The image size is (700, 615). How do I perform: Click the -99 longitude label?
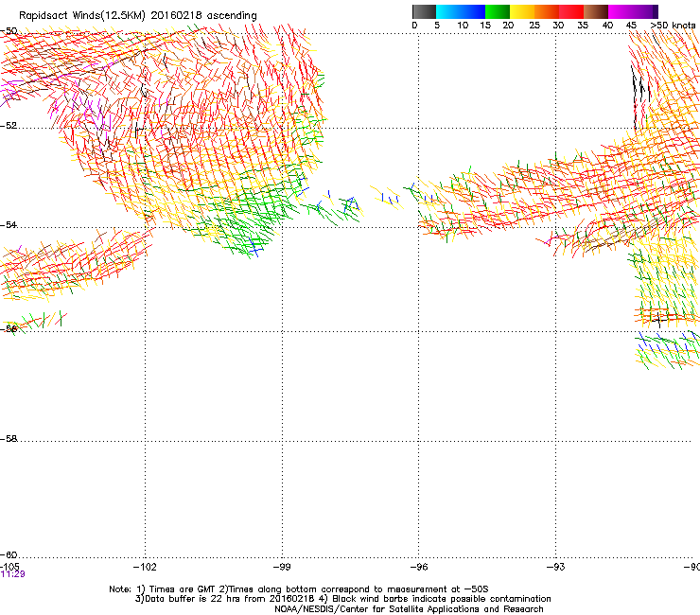(282, 567)
